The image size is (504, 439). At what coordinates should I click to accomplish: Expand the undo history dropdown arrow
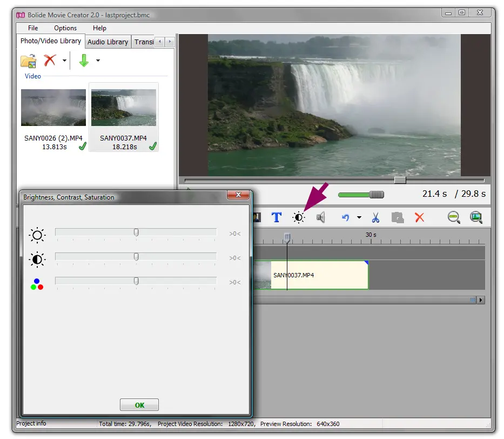coord(359,217)
